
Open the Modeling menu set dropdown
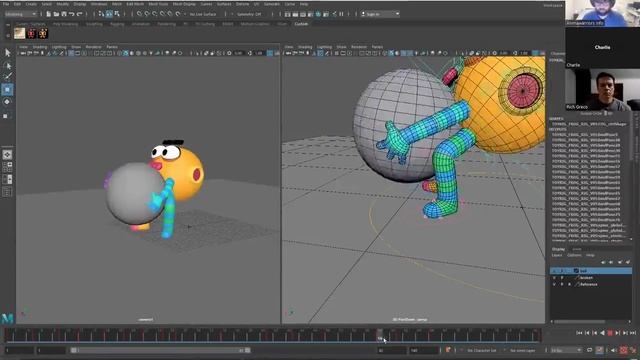[20, 14]
